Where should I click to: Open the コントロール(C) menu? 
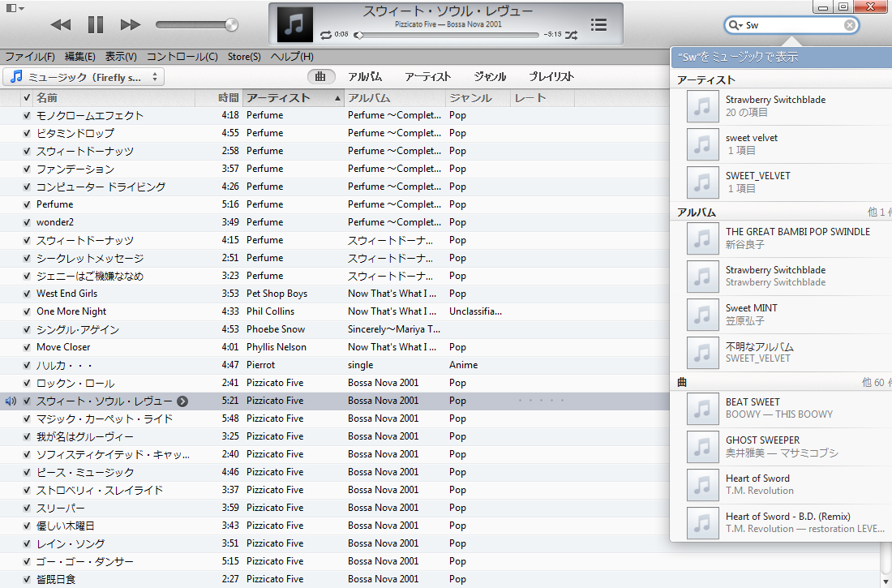pyautogui.click(x=182, y=56)
